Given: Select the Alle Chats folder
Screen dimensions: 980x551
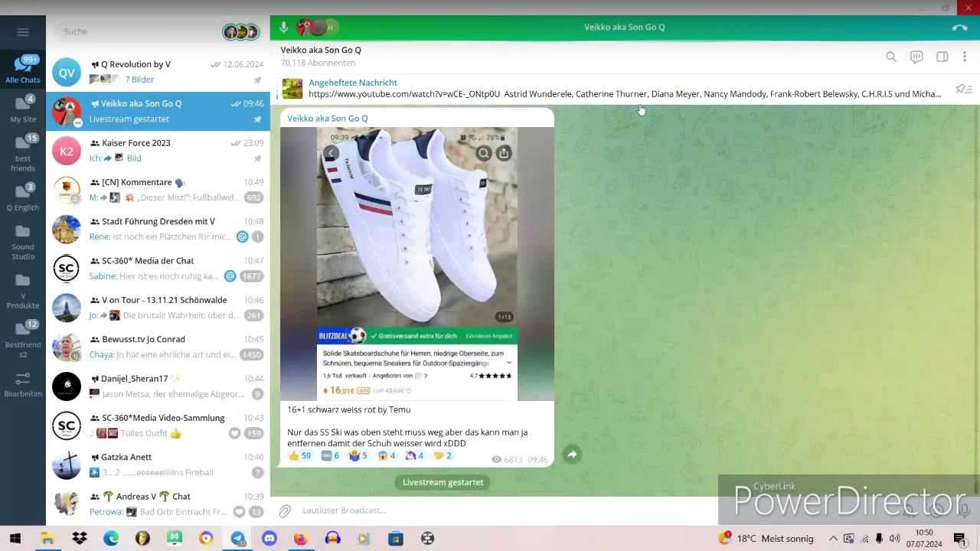Looking at the screenshot, I should pos(23,70).
